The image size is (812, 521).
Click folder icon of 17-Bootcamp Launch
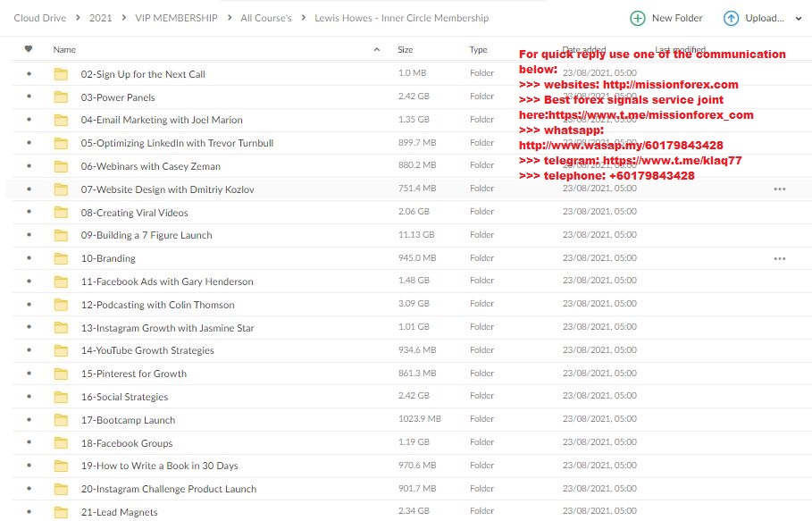click(61, 419)
